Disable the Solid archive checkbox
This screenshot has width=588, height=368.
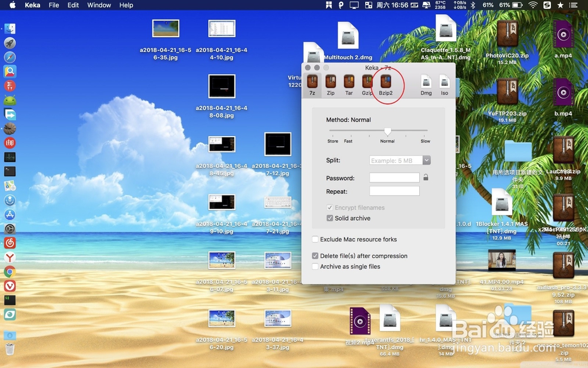coord(330,218)
